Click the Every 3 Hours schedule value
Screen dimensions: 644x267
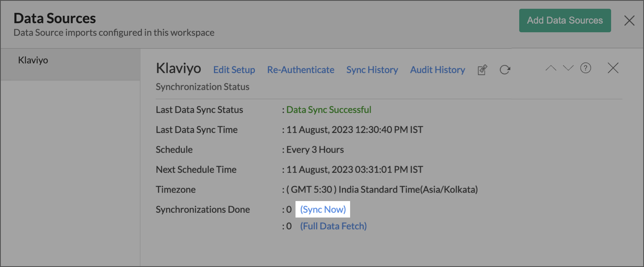click(315, 150)
